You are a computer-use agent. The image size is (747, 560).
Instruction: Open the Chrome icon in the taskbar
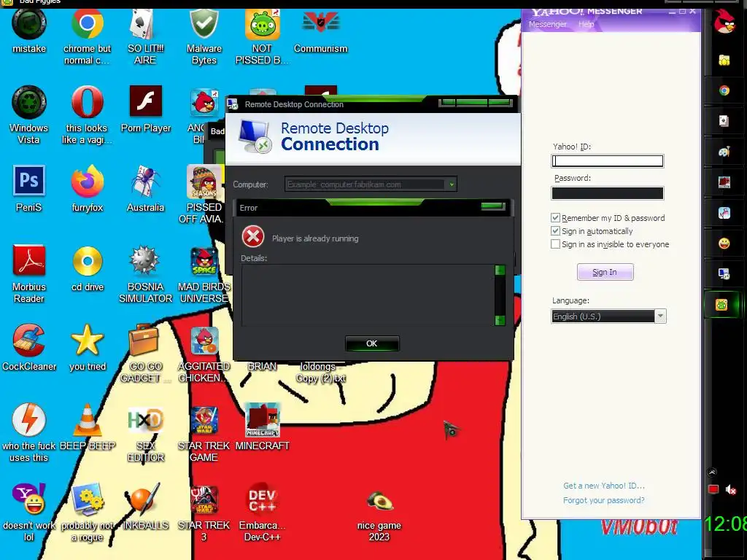tap(724, 90)
